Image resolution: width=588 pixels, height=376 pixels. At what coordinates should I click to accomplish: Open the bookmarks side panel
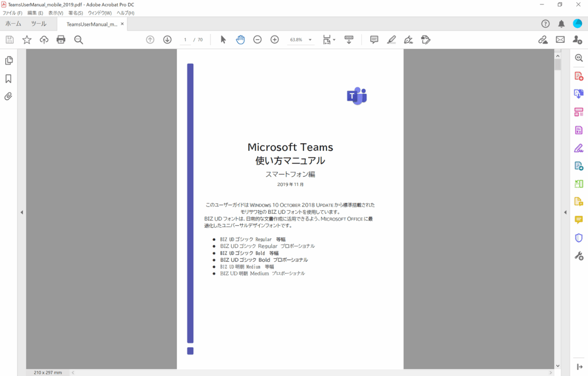[x=8, y=78]
